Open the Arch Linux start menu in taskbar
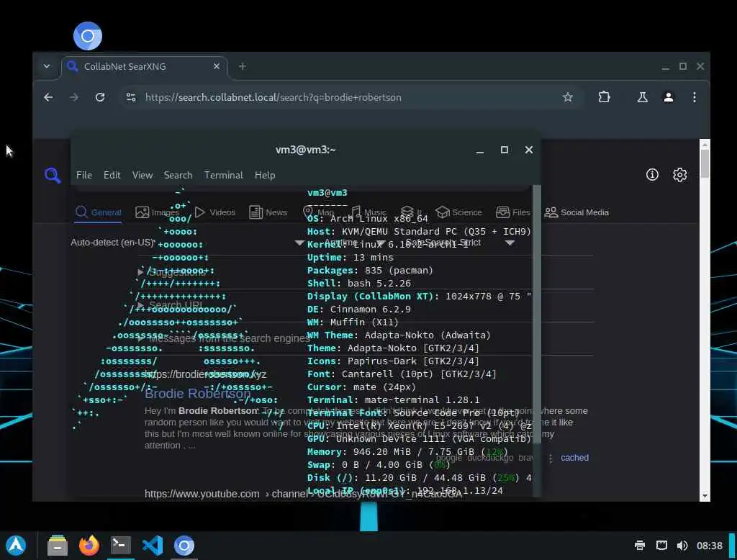The width and height of the screenshot is (737, 560). click(16, 546)
